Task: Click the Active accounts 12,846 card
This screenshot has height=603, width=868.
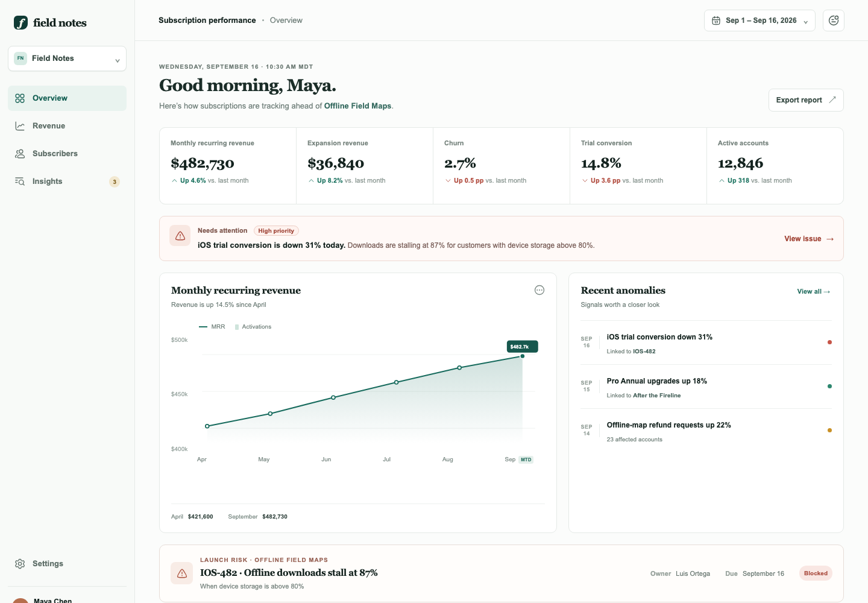Action: coord(775,166)
